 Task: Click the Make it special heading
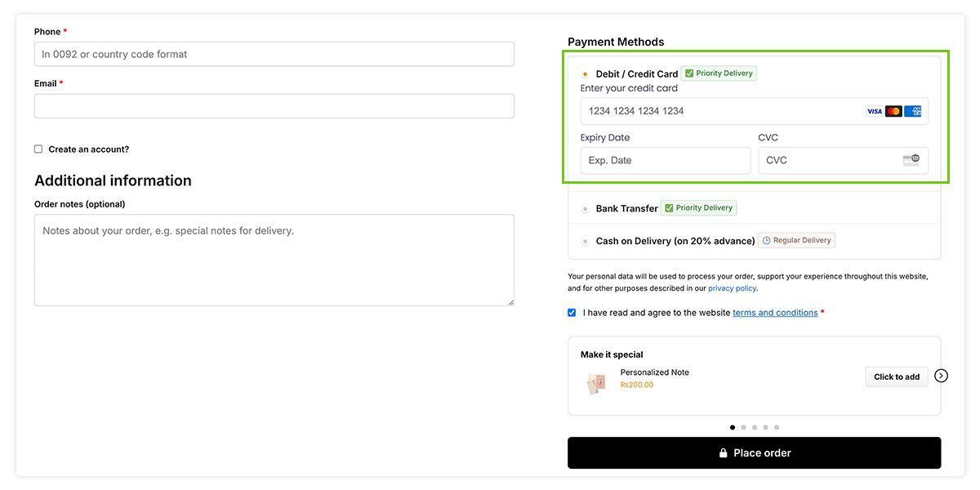[612, 354]
